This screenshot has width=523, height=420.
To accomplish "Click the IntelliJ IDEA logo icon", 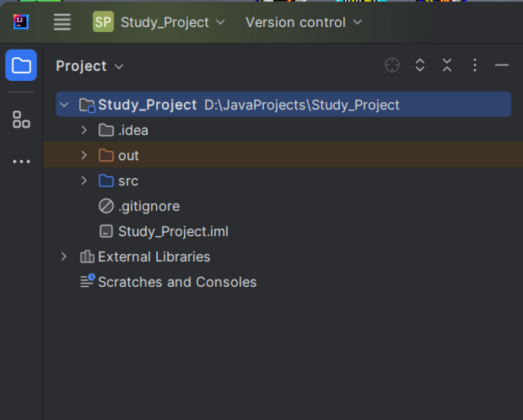I will (x=21, y=22).
